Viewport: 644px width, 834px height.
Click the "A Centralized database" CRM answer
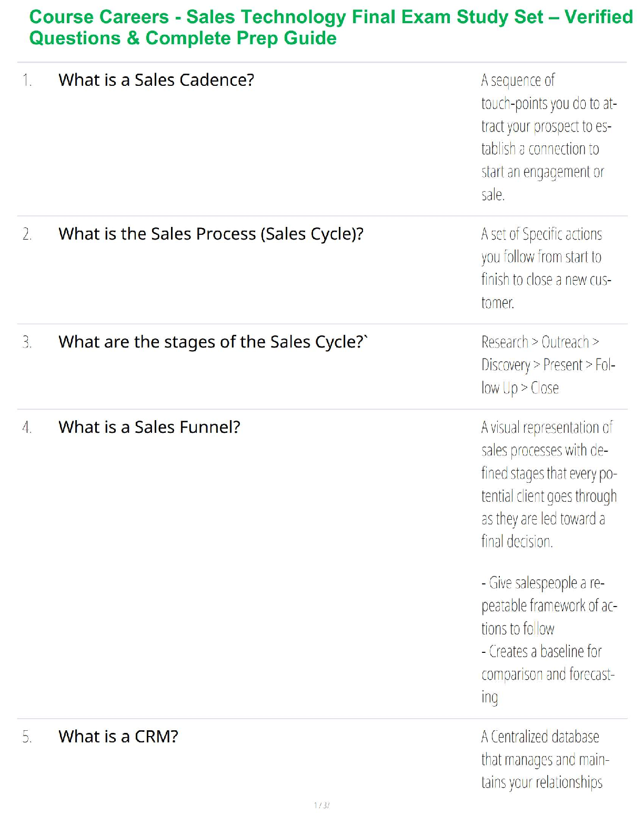pyautogui.click(x=544, y=759)
